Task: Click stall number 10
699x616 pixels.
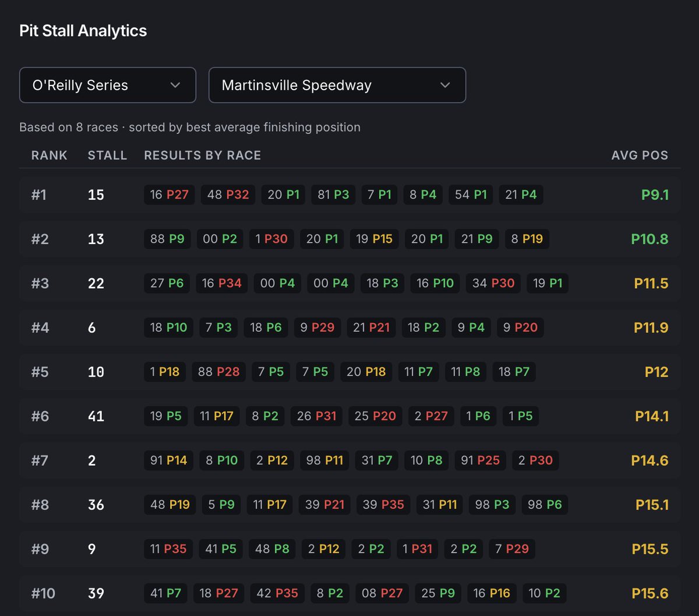Action: tap(96, 371)
